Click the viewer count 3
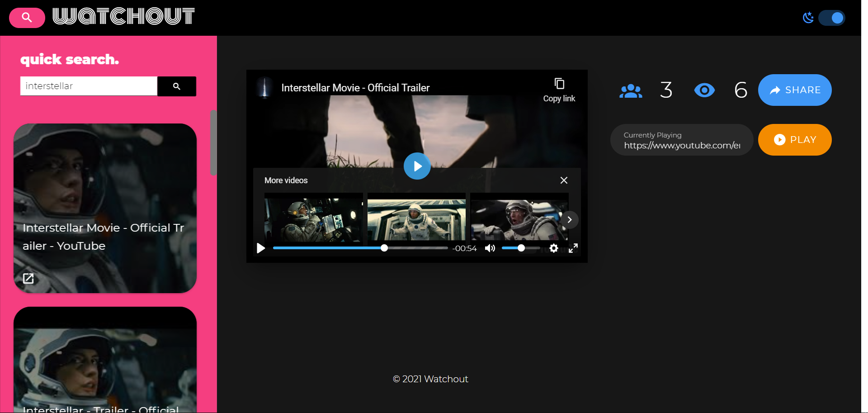This screenshot has width=868, height=413. 666,90
